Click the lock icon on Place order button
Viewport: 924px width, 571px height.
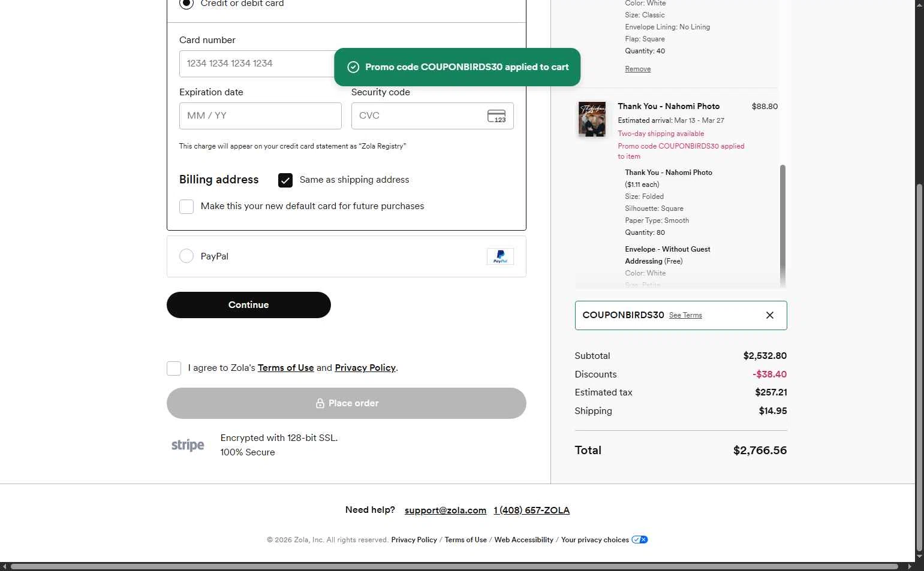(320, 403)
